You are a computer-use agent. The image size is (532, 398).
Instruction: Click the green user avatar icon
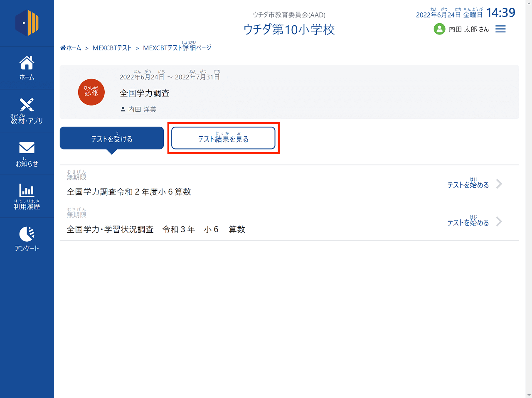pos(439,29)
